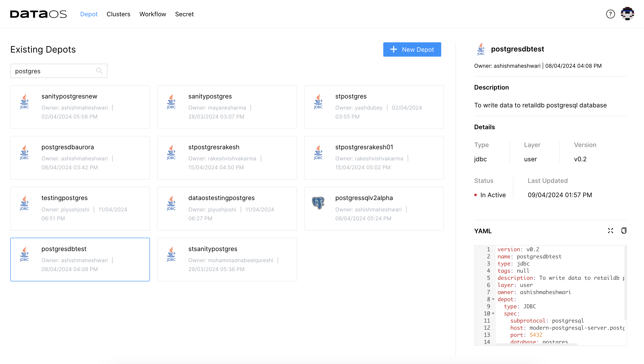644x364 pixels.
Task: Open the user profile avatar
Action: [x=627, y=14]
